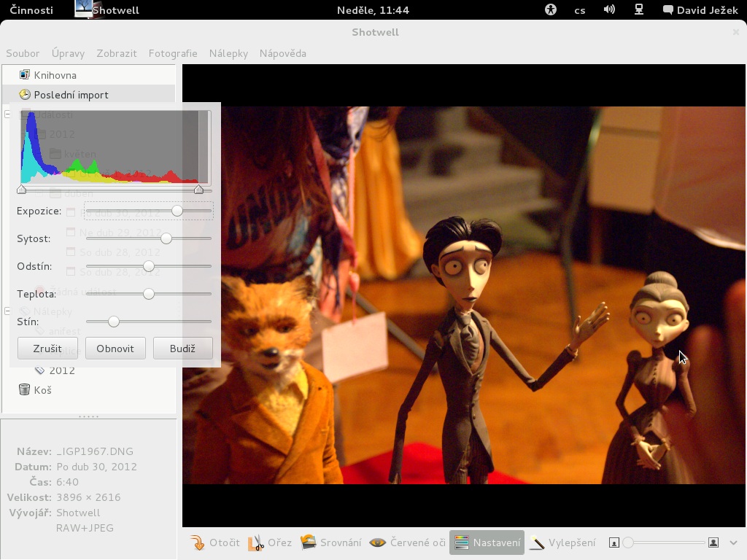The height and width of the screenshot is (560, 747).
Task: Click the Sytost slider handle
Action: pyautogui.click(x=166, y=238)
